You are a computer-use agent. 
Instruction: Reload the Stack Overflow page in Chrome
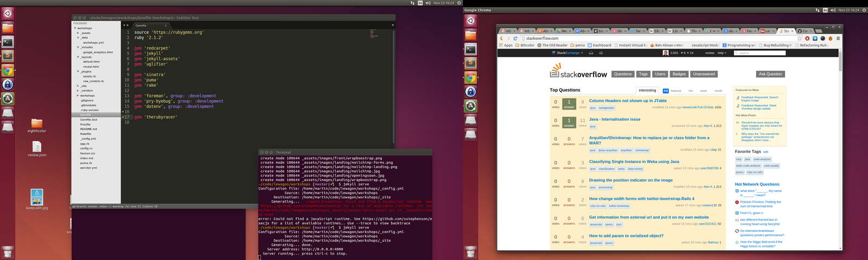(x=515, y=38)
